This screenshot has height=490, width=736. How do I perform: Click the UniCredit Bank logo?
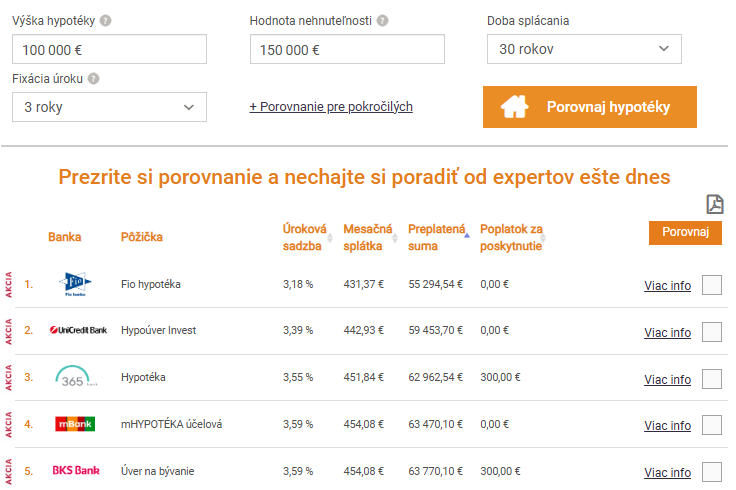click(78, 330)
